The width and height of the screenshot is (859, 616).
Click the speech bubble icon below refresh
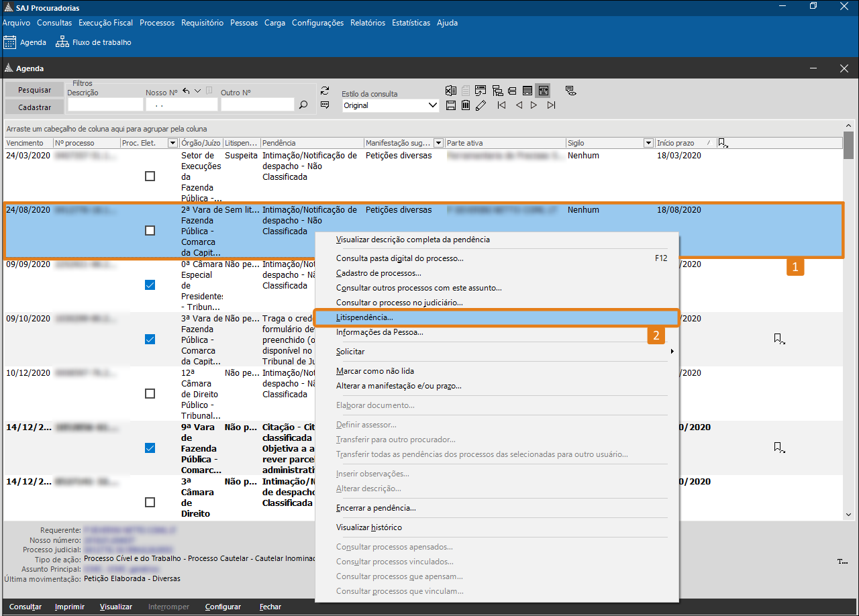tap(325, 105)
